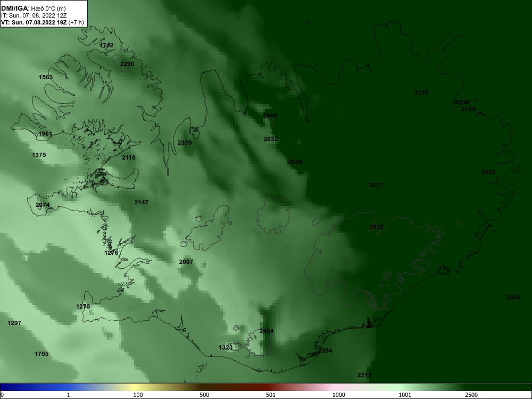
Task: Click the 2946 map value
Action: tap(295, 162)
